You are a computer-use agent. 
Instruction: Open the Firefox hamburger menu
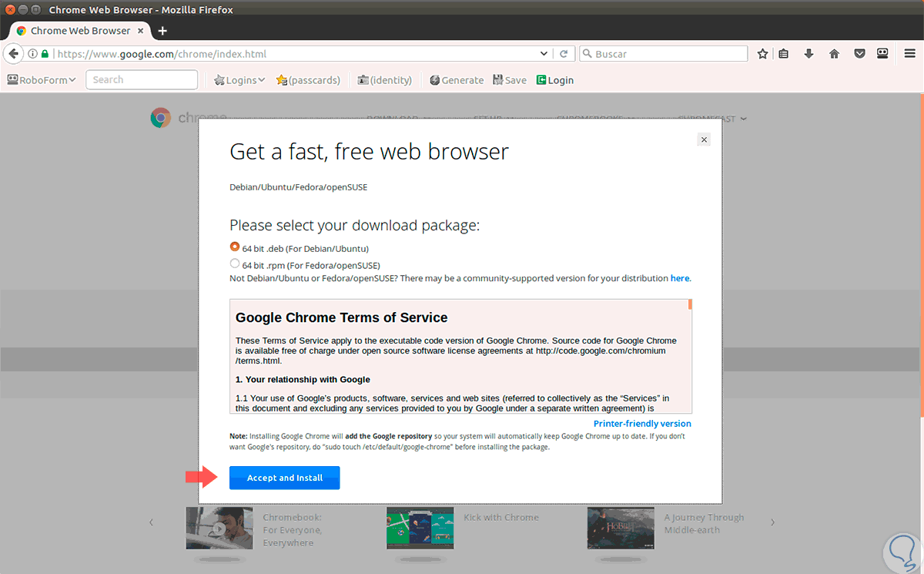tap(909, 54)
